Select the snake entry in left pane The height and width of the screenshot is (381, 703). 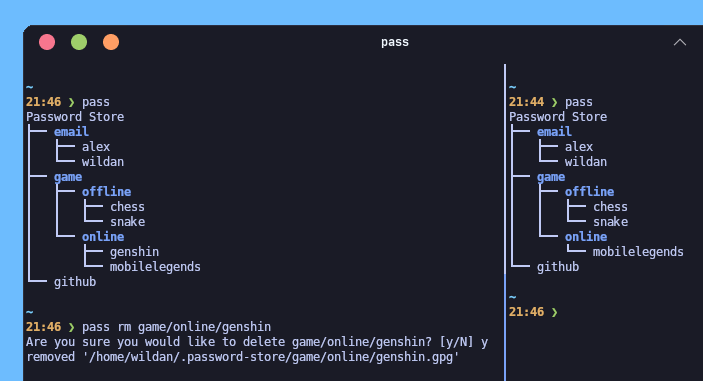tap(127, 222)
